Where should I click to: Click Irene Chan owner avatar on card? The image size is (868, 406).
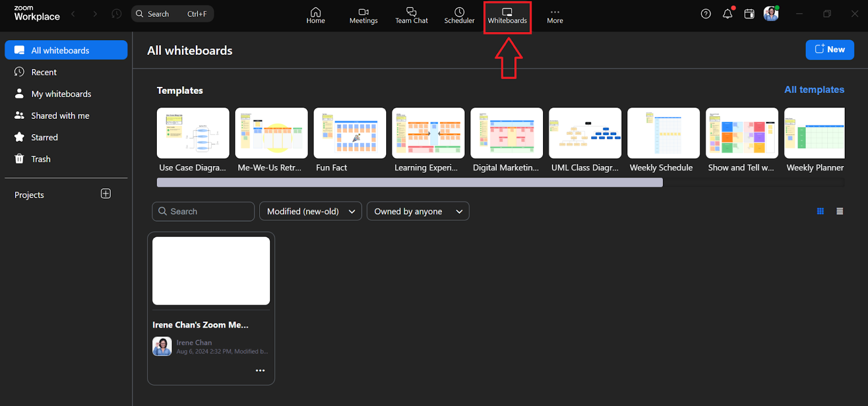coord(162,346)
